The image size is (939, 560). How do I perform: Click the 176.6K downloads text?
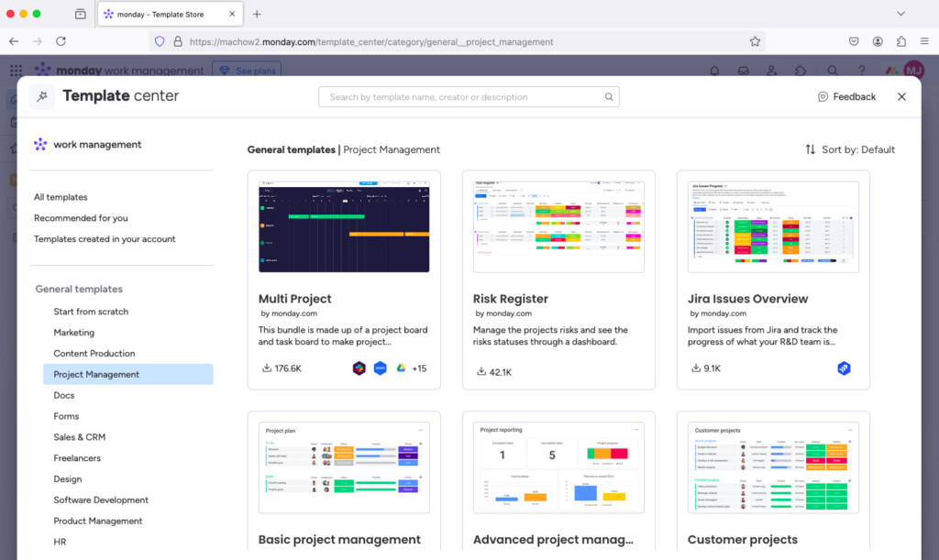[288, 368]
